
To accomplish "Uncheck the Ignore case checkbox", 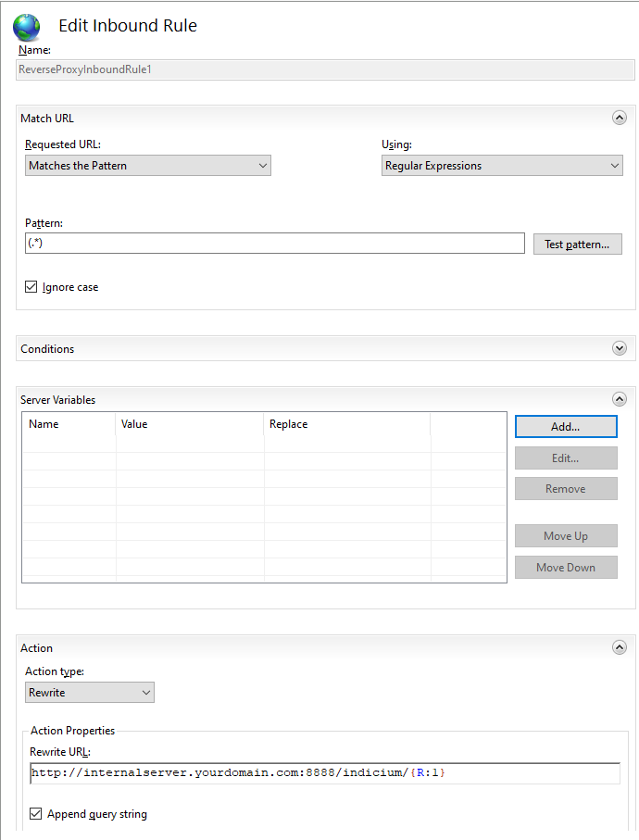I will (31, 287).
